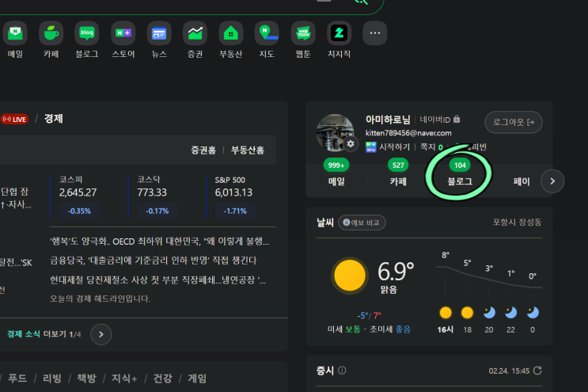This screenshot has height=392, width=588.
Task: Select the 18 o'clock forecast sun icon
Action: 467,313
